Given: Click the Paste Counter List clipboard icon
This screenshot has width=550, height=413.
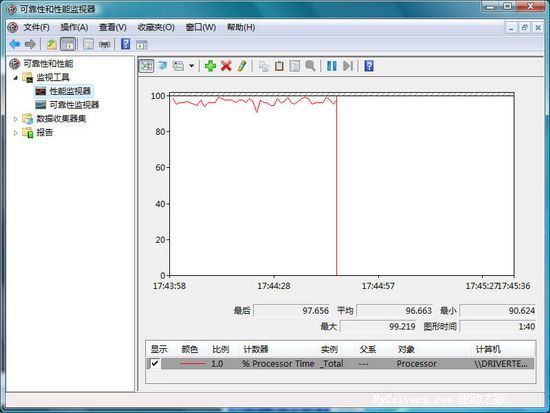Looking at the screenshot, I should click(279, 66).
